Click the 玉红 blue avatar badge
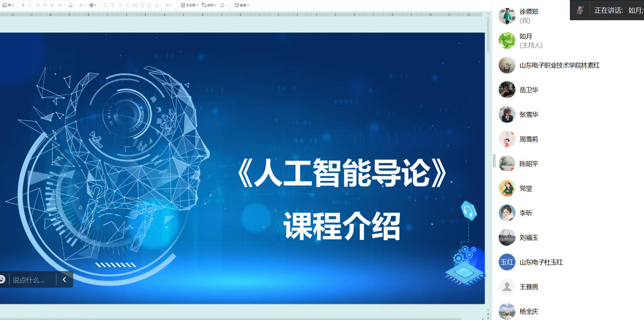Viewport: 644px width, 320px height. tap(507, 262)
